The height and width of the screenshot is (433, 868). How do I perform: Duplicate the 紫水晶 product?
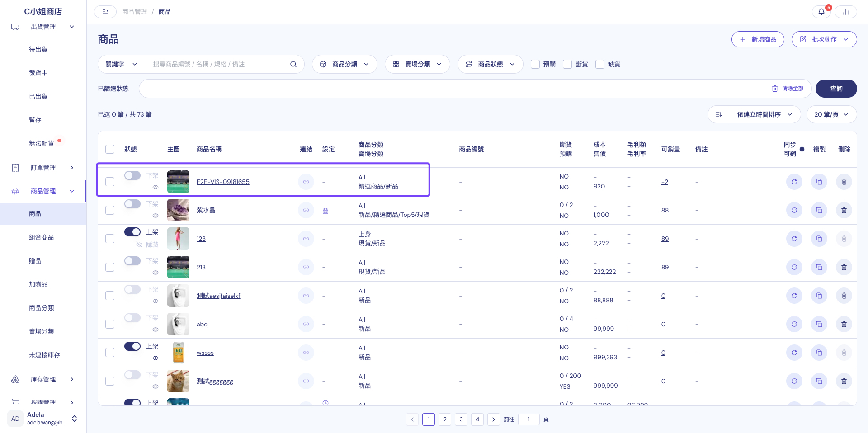coord(819,210)
